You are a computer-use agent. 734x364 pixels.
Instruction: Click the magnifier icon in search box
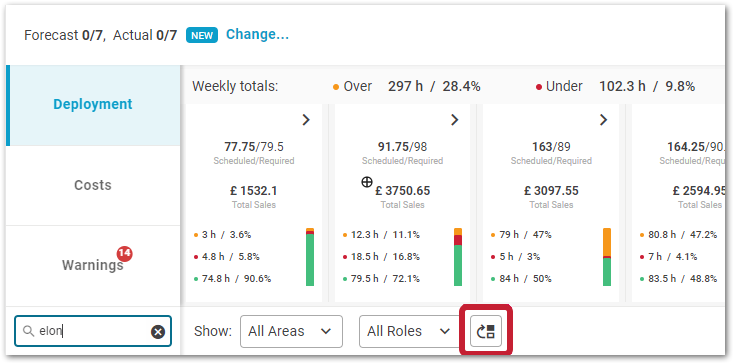(29, 331)
